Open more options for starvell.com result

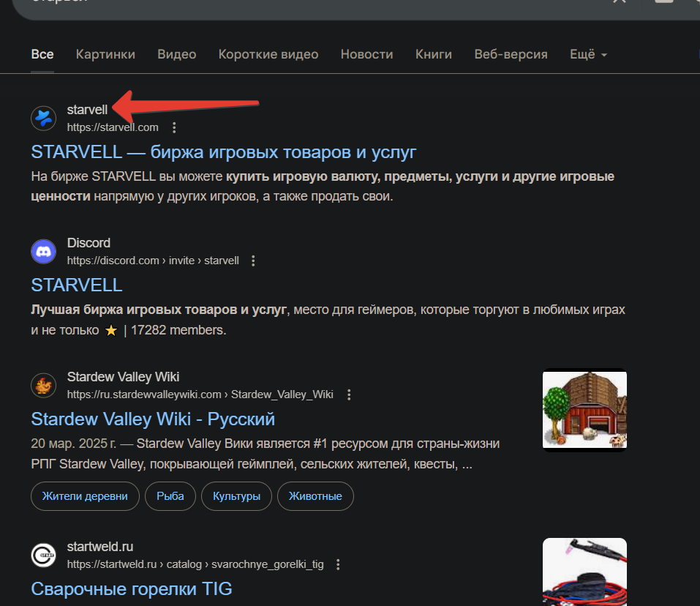click(174, 128)
